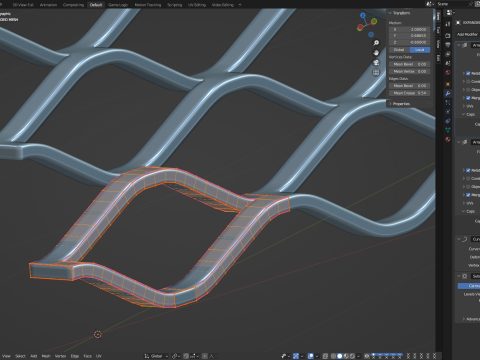Select solid viewport shading mode
Image resolution: width=480 pixels, height=360 pixels.
[339, 356]
